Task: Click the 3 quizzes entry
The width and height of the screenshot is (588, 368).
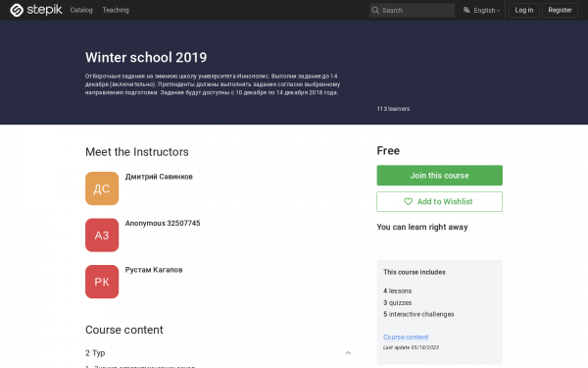Action: click(x=398, y=302)
